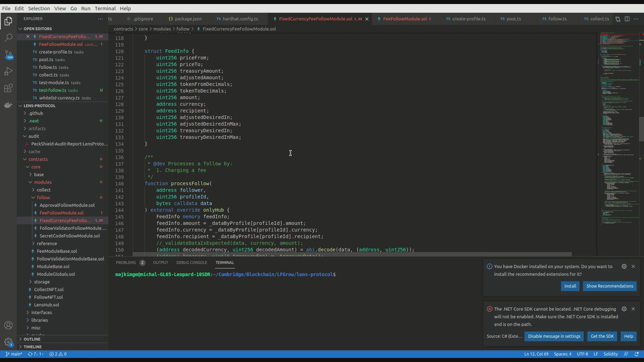The width and height of the screenshot is (644, 362).
Task: Switch to the DEBUG CONSOLE panel tab
Action: [192, 262]
